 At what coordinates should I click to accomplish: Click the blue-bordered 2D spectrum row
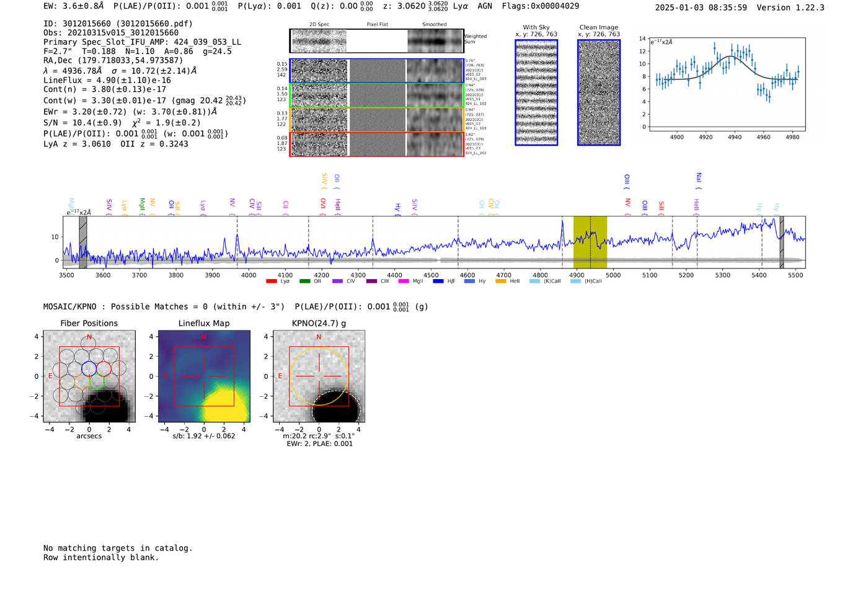coord(376,71)
